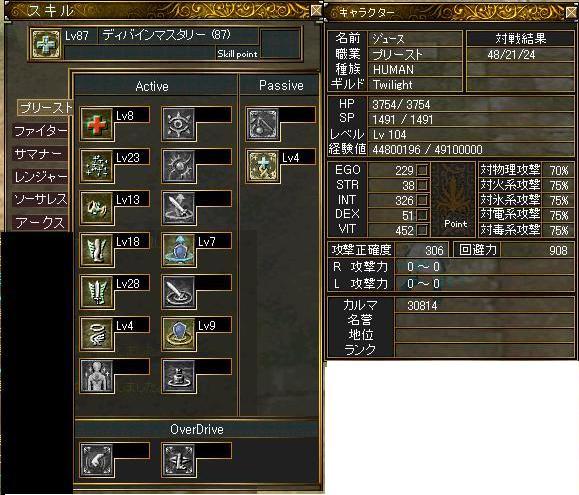Select the Divine Mastery icon at top
Viewport: 579px width, 495px height.
pyautogui.click(x=45, y=44)
